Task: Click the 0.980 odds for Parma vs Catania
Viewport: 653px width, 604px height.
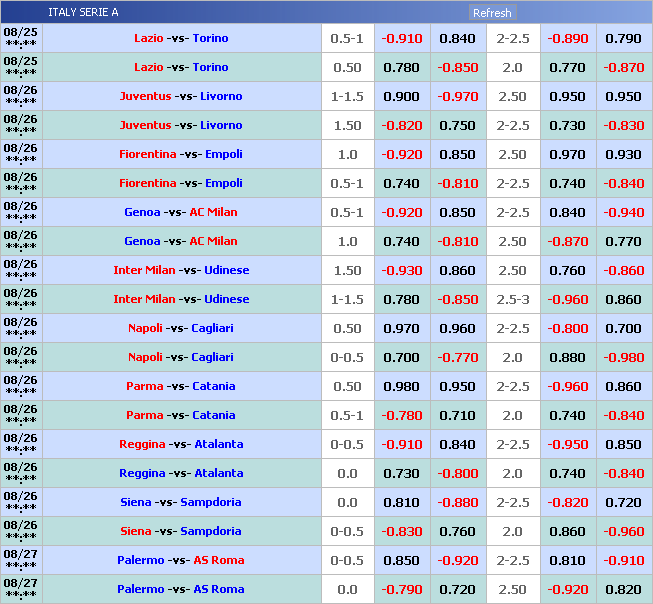Action: coord(401,386)
